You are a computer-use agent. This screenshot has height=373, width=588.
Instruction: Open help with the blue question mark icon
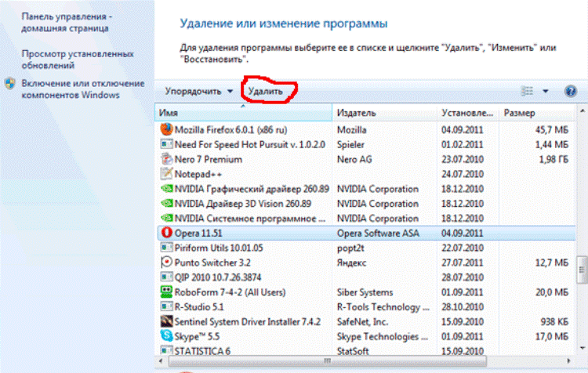coord(571,91)
